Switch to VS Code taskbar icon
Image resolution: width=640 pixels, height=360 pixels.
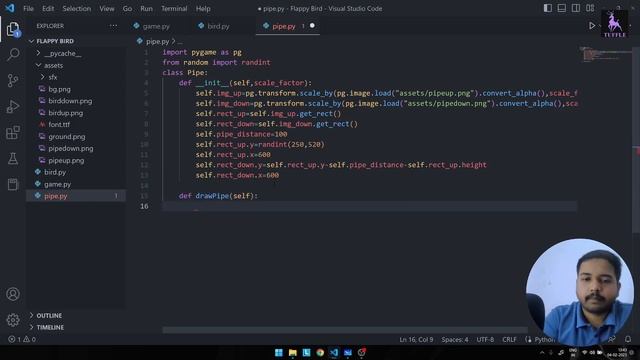(x=334, y=352)
